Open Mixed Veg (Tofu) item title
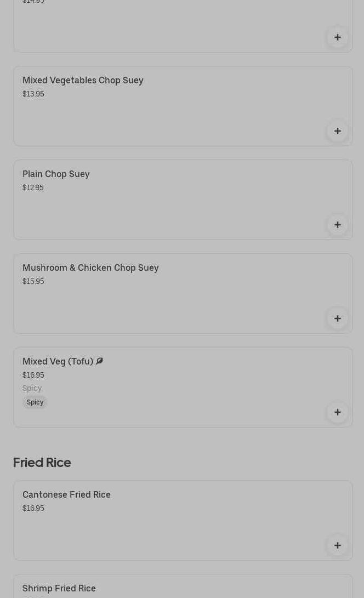The image size is (364, 598). pyautogui.click(x=58, y=362)
